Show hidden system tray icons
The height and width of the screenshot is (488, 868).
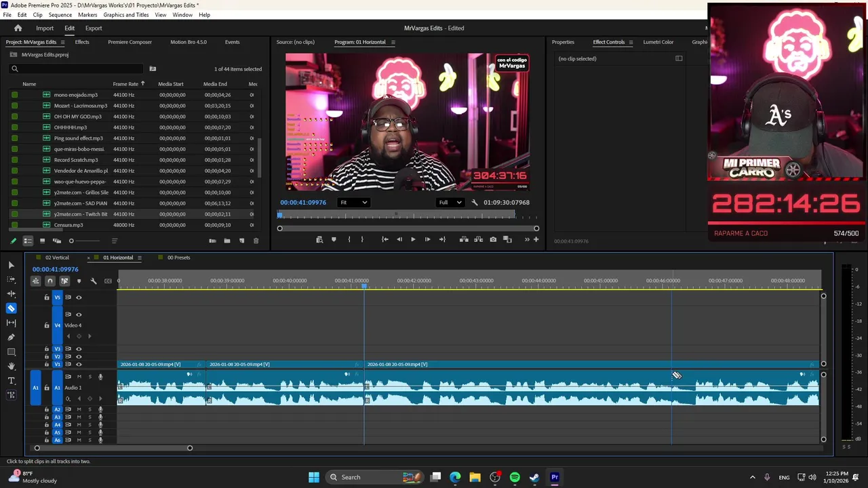pos(752,477)
